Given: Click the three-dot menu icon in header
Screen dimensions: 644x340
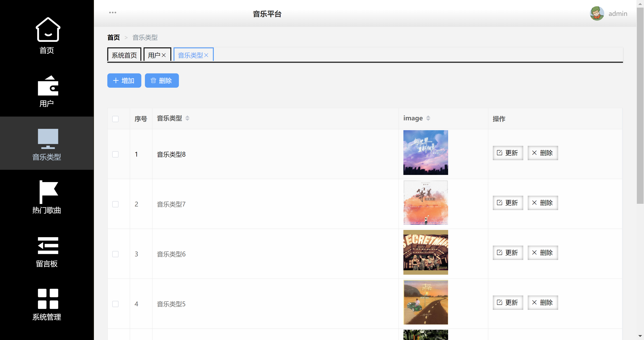Looking at the screenshot, I should coord(112,13).
